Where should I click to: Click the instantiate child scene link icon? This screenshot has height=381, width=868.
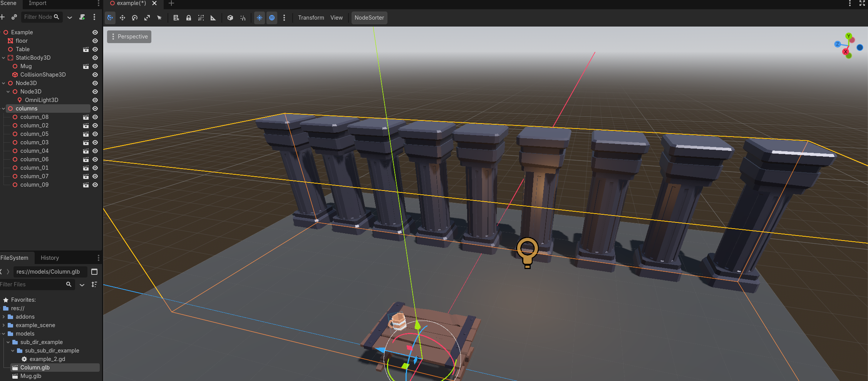click(x=14, y=17)
